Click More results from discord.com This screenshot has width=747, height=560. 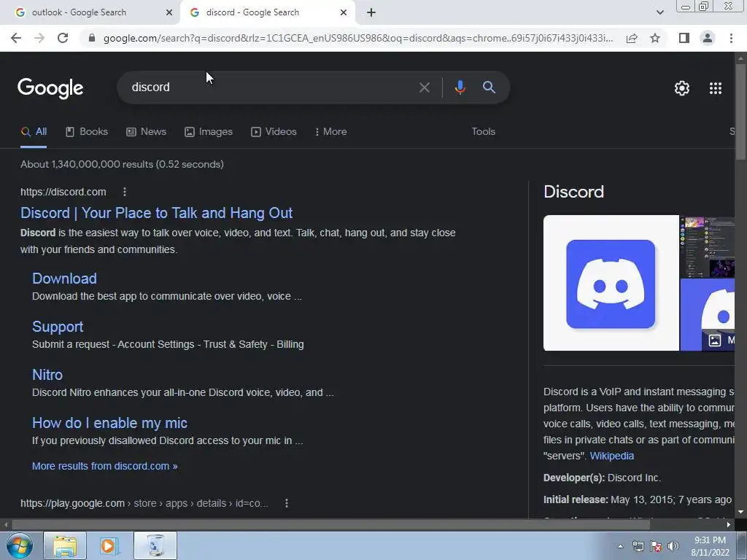coord(105,466)
